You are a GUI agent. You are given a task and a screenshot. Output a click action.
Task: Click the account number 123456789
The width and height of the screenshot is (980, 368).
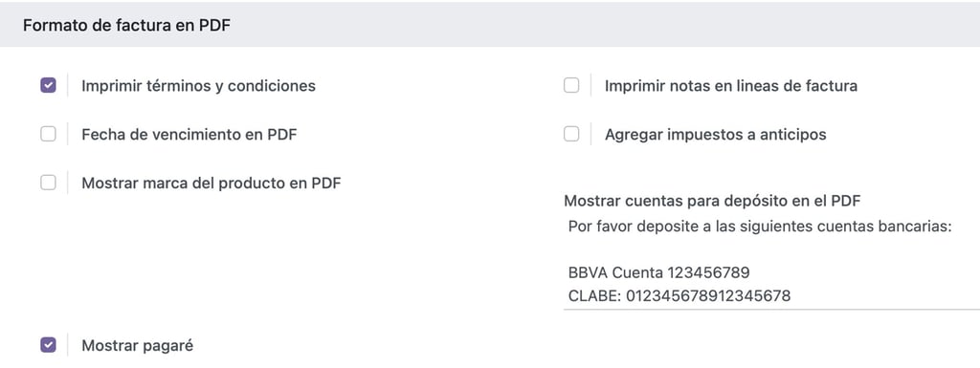click(x=708, y=272)
